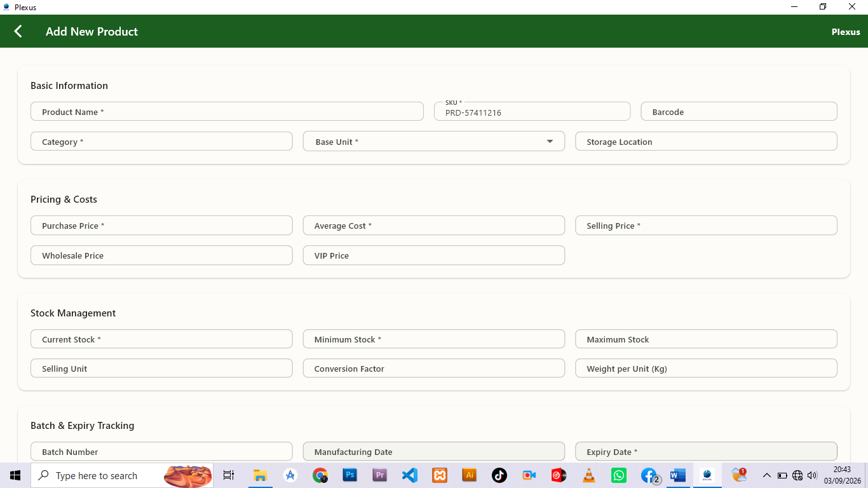Open Visual Studio Code from the taskbar
This screenshot has height=488, width=868.
[x=410, y=475]
